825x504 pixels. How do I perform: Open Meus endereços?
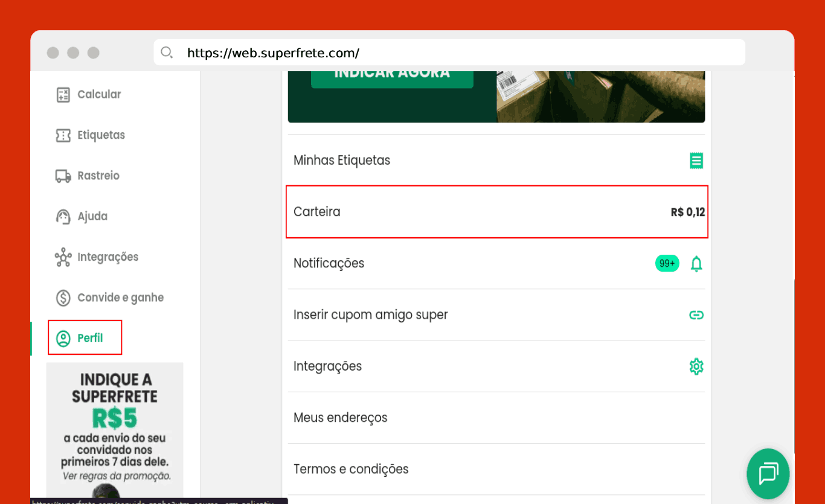pyautogui.click(x=496, y=418)
